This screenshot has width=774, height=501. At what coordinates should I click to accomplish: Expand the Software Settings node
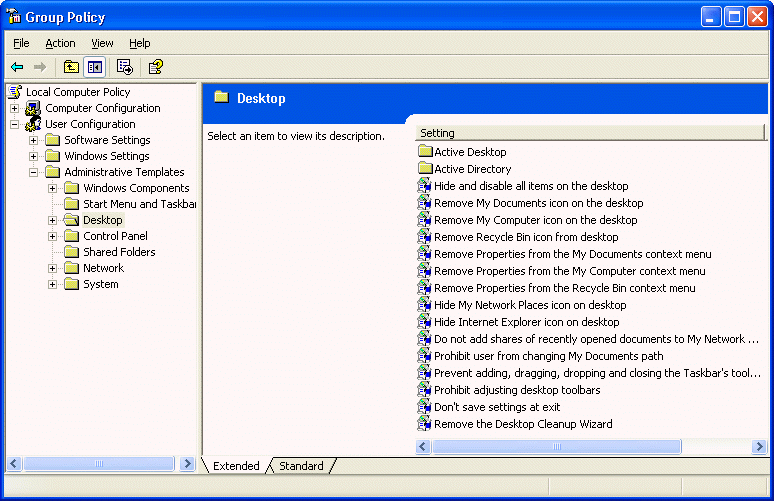click(x=34, y=140)
